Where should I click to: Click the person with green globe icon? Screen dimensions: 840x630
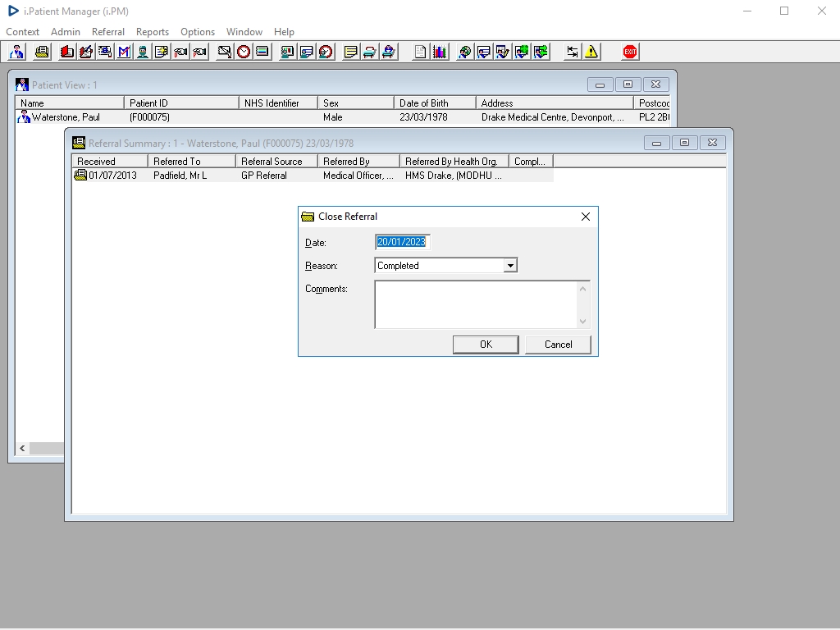pos(522,52)
